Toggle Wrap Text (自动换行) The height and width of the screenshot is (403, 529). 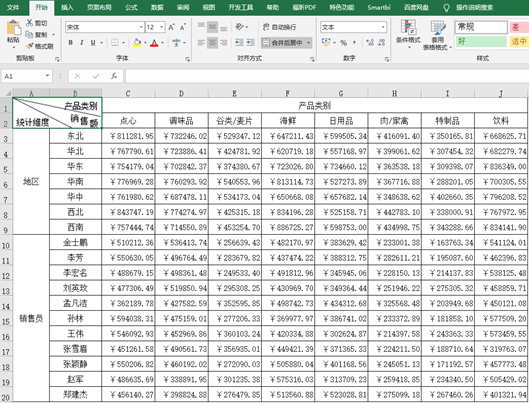[279, 27]
